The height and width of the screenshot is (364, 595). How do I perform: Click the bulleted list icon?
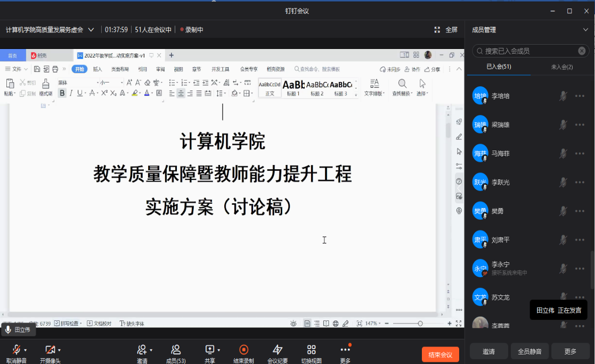tap(172, 82)
